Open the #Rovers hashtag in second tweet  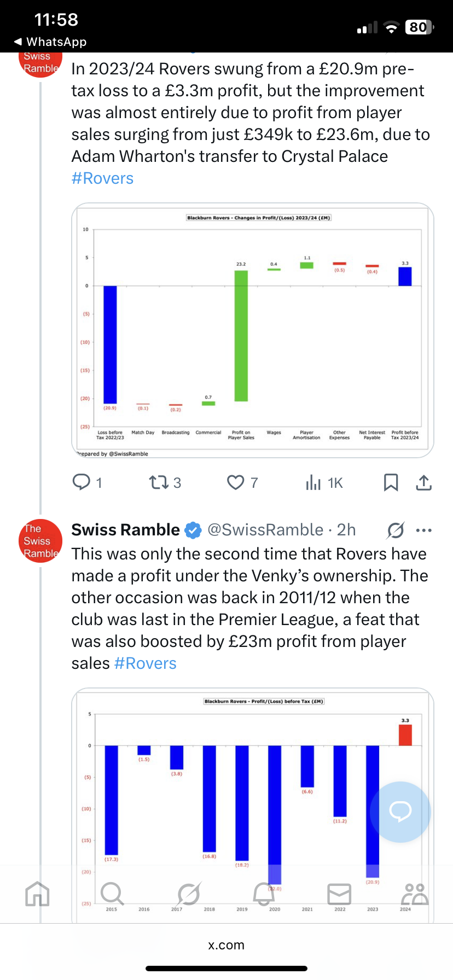click(145, 663)
